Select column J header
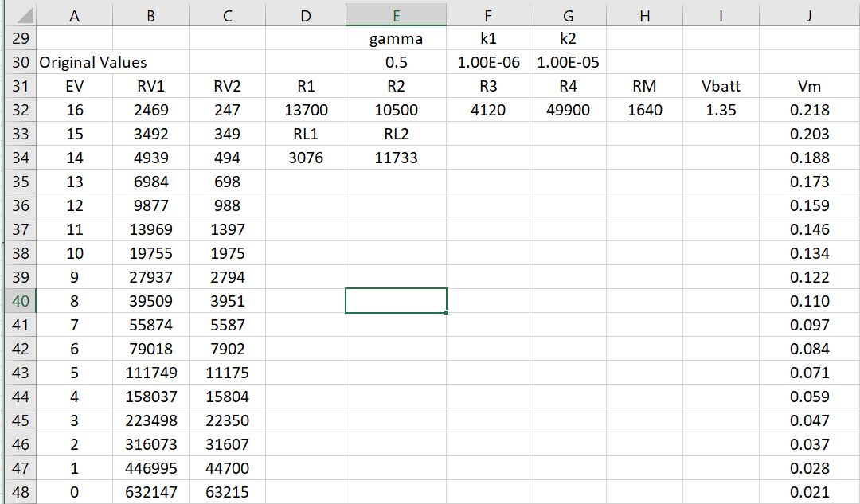 [x=810, y=16]
